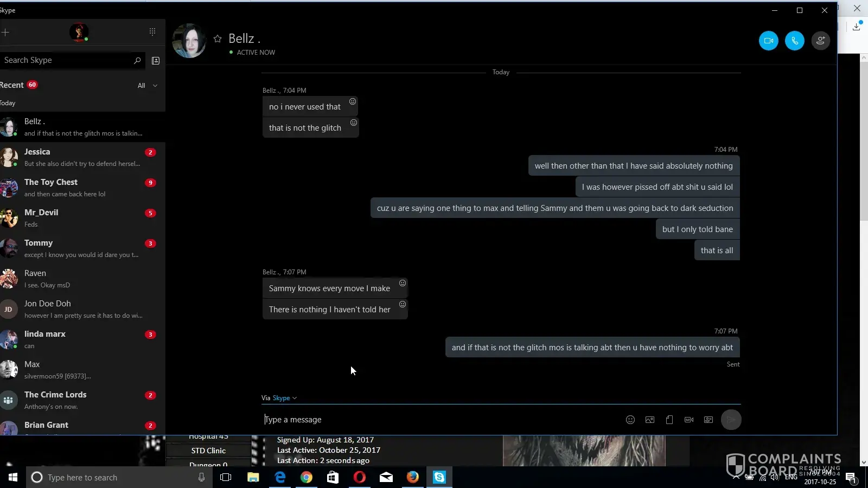Open Firefox from the taskbar

413,477
